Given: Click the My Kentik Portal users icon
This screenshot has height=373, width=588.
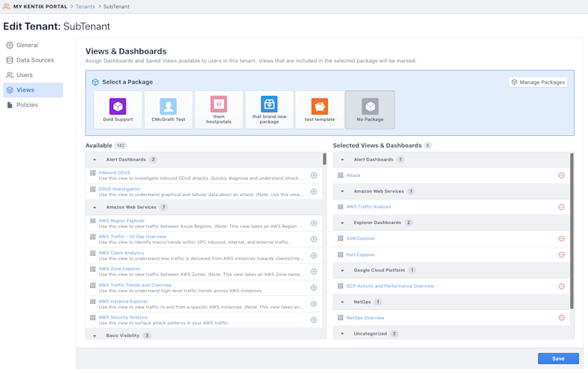Looking at the screenshot, I should point(7,7).
